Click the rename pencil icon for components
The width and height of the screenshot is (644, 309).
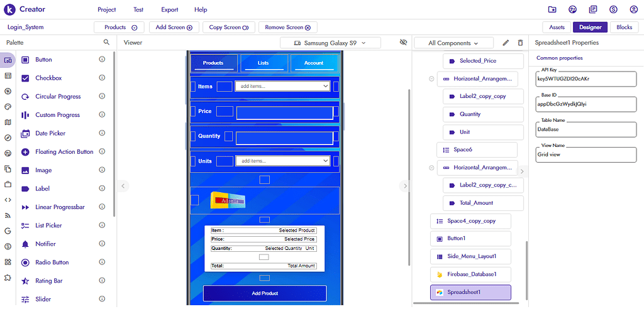(x=506, y=43)
